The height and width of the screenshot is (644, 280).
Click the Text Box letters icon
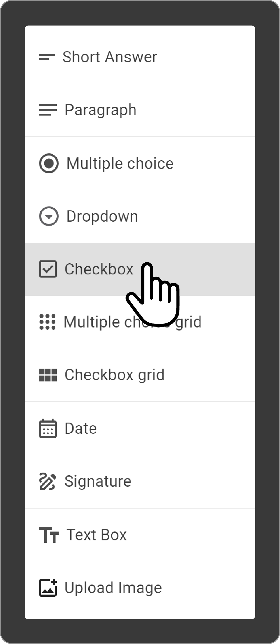(x=49, y=535)
